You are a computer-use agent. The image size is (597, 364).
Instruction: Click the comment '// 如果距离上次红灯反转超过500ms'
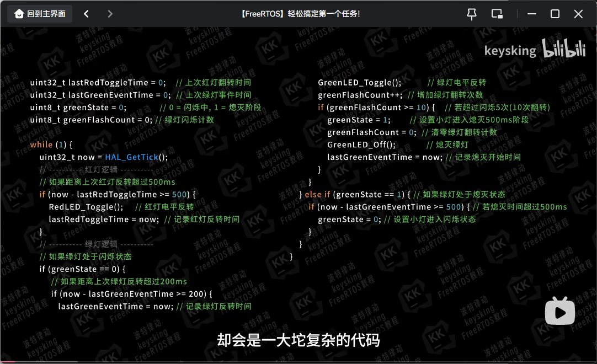point(108,182)
